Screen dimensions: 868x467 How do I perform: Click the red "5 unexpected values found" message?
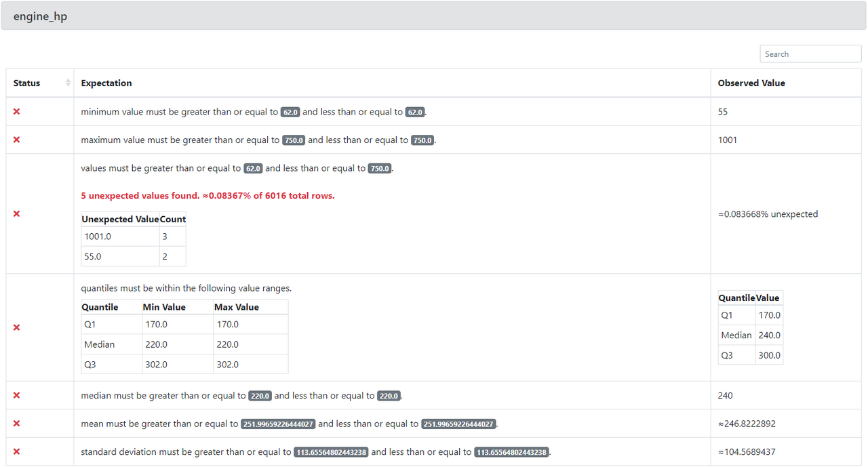[x=208, y=196]
